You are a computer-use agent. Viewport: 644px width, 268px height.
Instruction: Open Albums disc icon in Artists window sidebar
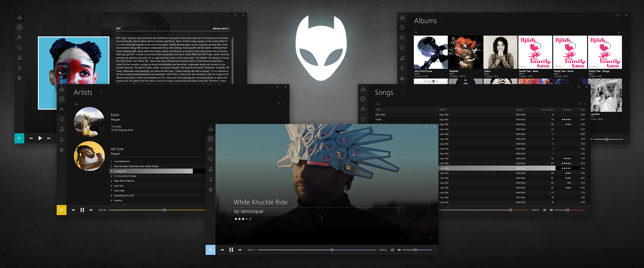[x=62, y=99]
